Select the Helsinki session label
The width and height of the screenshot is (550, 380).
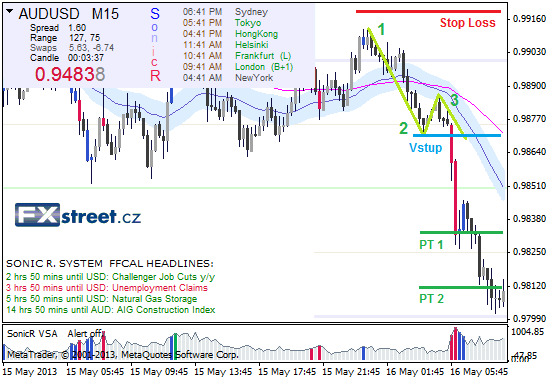pyautogui.click(x=251, y=45)
